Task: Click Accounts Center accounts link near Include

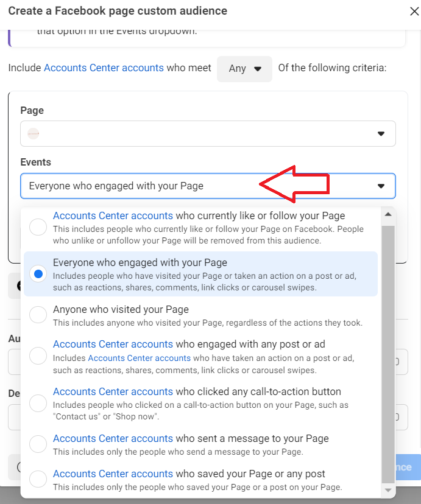Action: click(104, 68)
